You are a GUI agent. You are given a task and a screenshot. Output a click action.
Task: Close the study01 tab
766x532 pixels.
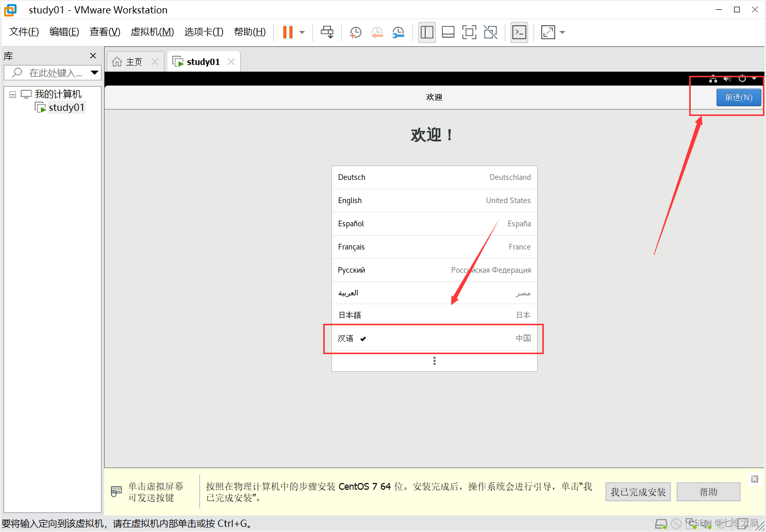click(x=231, y=62)
